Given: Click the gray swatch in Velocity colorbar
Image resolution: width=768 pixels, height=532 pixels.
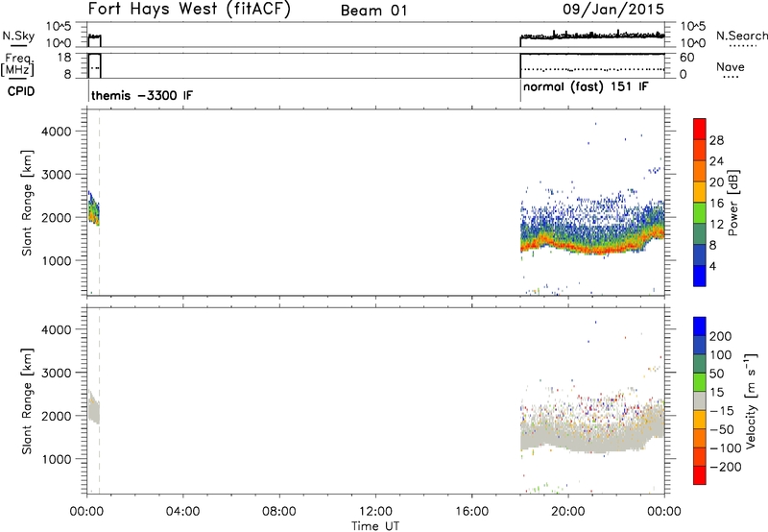Looking at the screenshot, I should pyautogui.click(x=700, y=400).
